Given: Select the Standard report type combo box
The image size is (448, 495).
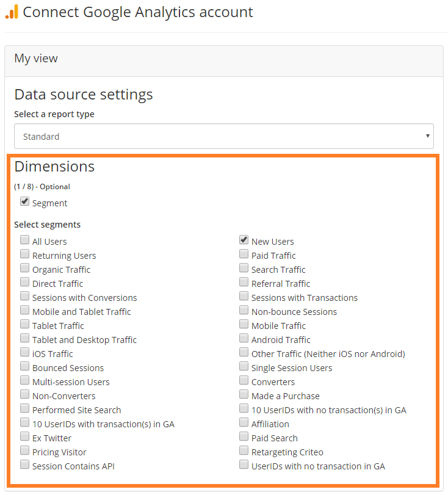Looking at the screenshot, I should [x=224, y=136].
